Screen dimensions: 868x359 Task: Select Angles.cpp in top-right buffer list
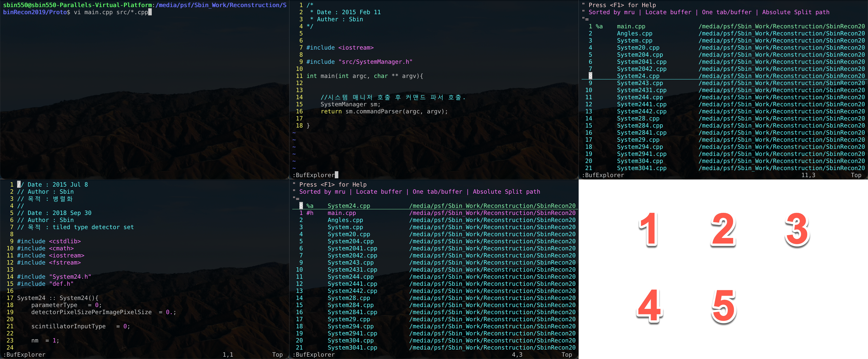[634, 33]
